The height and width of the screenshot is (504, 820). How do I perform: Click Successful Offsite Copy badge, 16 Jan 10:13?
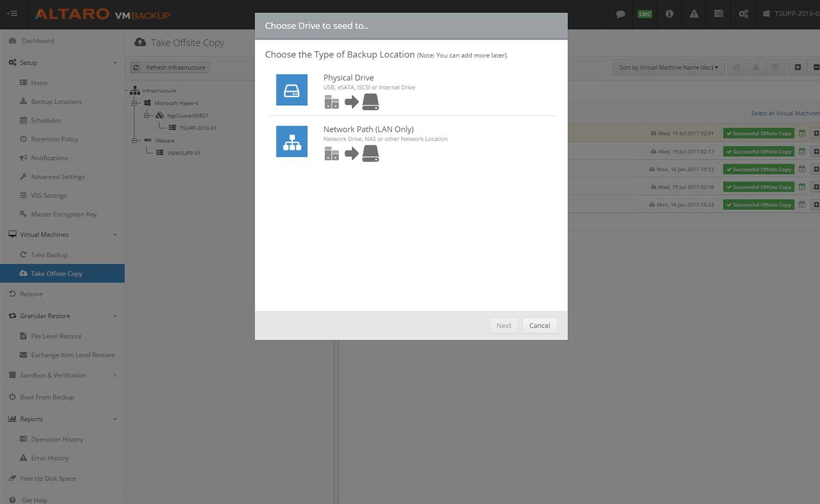759,169
